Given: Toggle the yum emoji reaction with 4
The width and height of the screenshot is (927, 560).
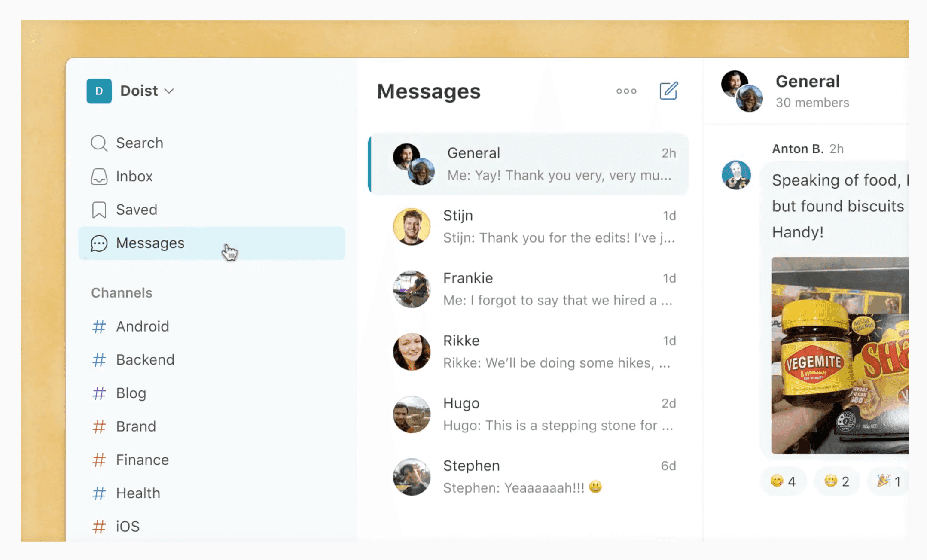Looking at the screenshot, I should (x=783, y=481).
